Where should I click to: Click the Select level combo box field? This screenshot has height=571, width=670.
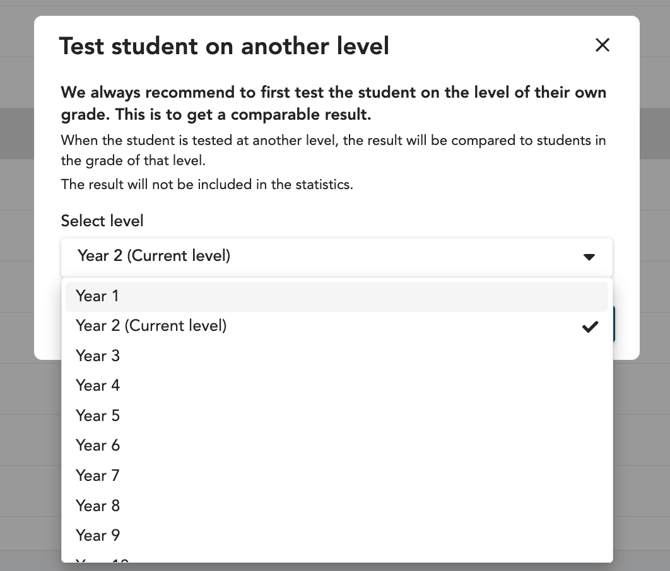[320, 256]
